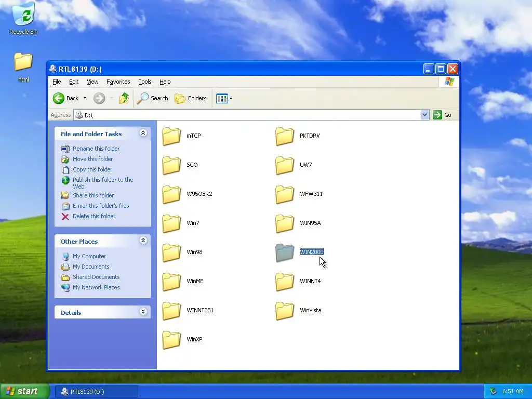The width and height of the screenshot is (532, 399).
Task: Select the Win7 folder icon
Action: click(171, 223)
